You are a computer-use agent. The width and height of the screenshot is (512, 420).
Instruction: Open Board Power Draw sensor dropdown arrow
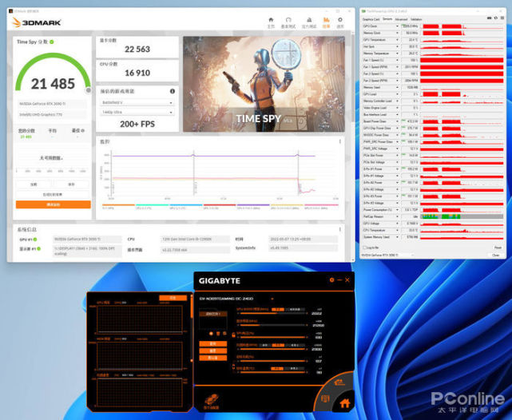(x=397, y=121)
